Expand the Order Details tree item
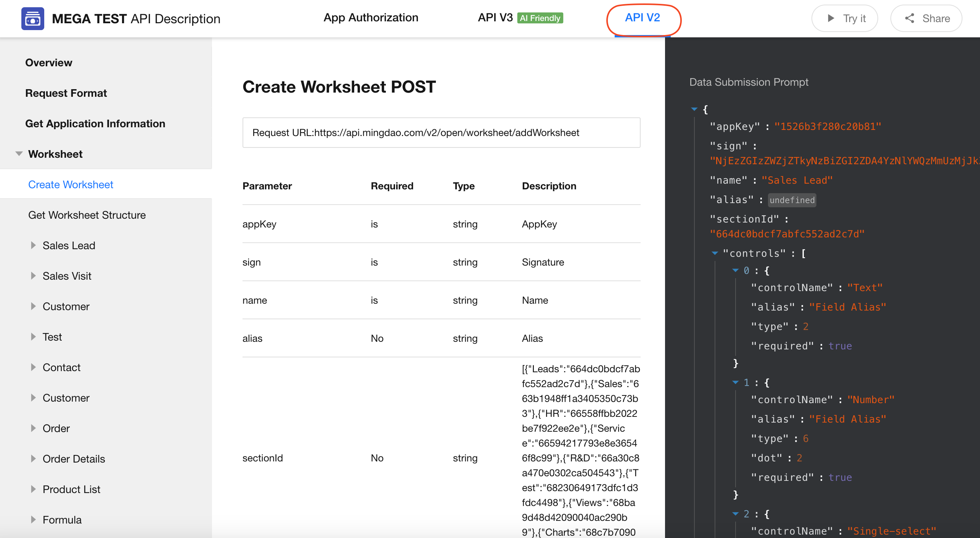 [x=33, y=459]
